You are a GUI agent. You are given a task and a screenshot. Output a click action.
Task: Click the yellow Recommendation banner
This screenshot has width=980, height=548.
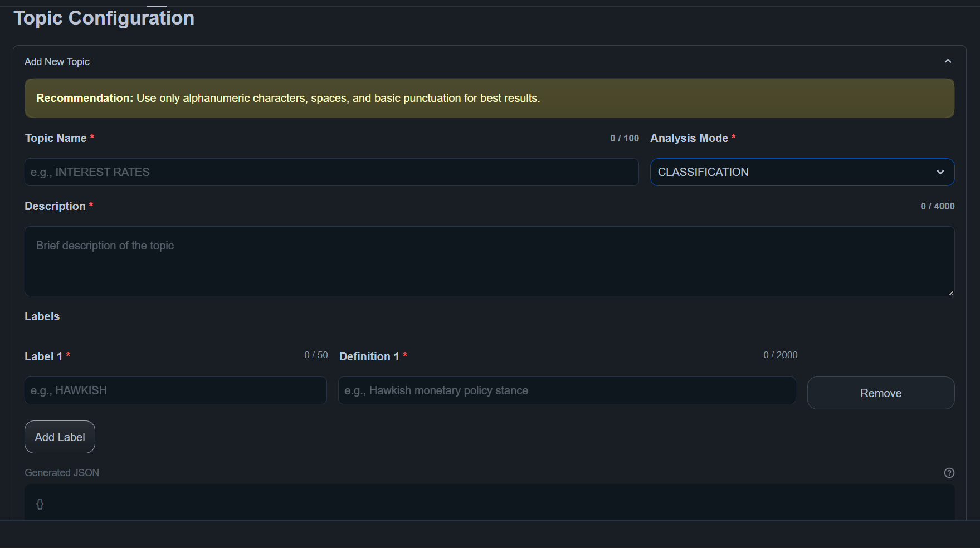pos(489,98)
